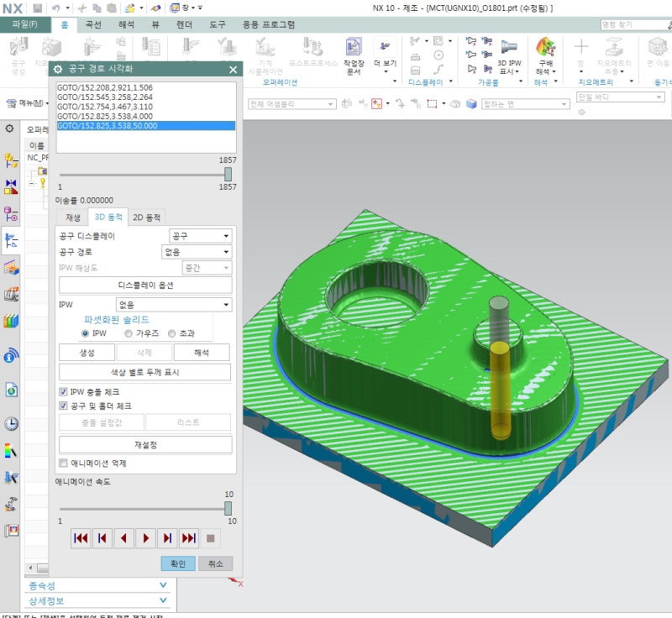Adjust the 애니메이션 속도 slider
This screenshot has width=672, height=618.
[228, 509]
